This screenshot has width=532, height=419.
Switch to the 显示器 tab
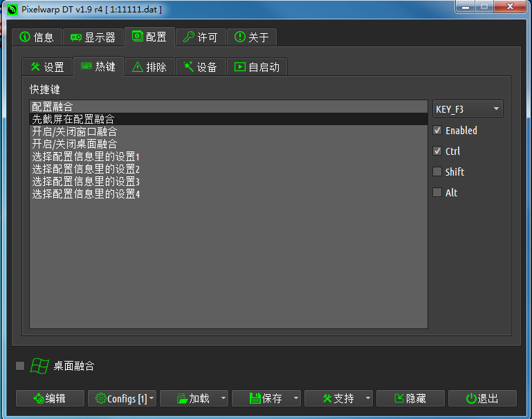pyautogui.click(x=93, y=37)
